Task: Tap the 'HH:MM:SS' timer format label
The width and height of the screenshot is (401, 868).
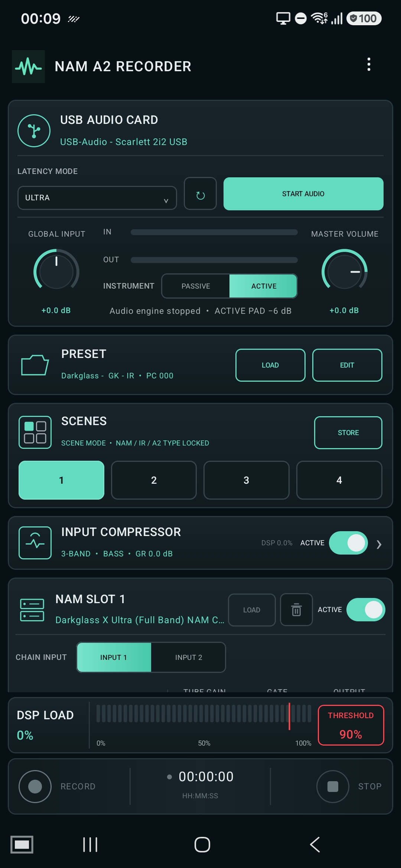Action: (200, 796)
